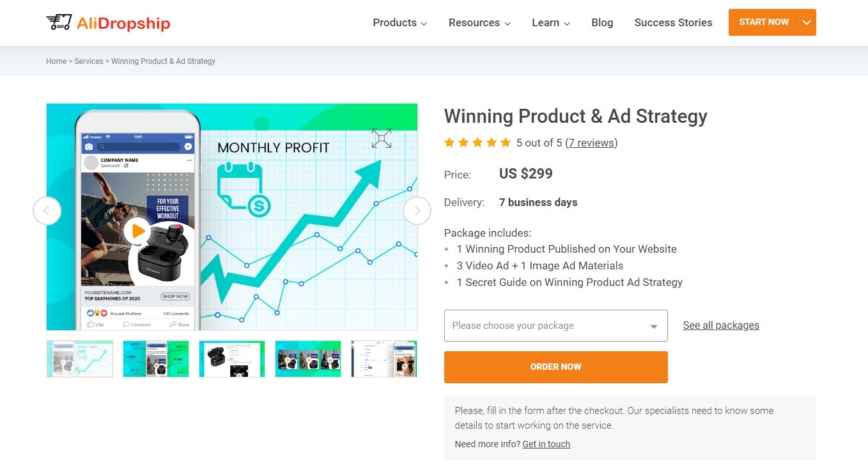868x476 pixels.
Task: Click the Start Now button
Action: click(763, 22)
